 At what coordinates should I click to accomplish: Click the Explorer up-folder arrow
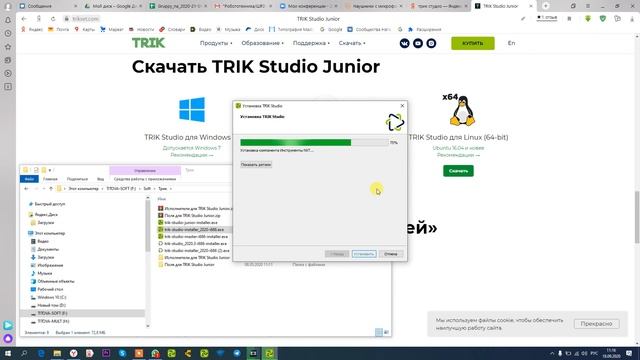click(x=51, y=189)
